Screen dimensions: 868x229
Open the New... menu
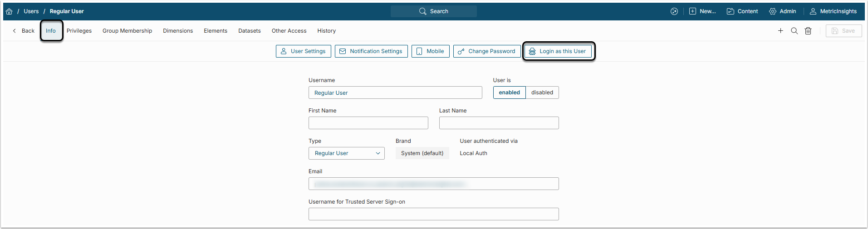tap(702, 11)
